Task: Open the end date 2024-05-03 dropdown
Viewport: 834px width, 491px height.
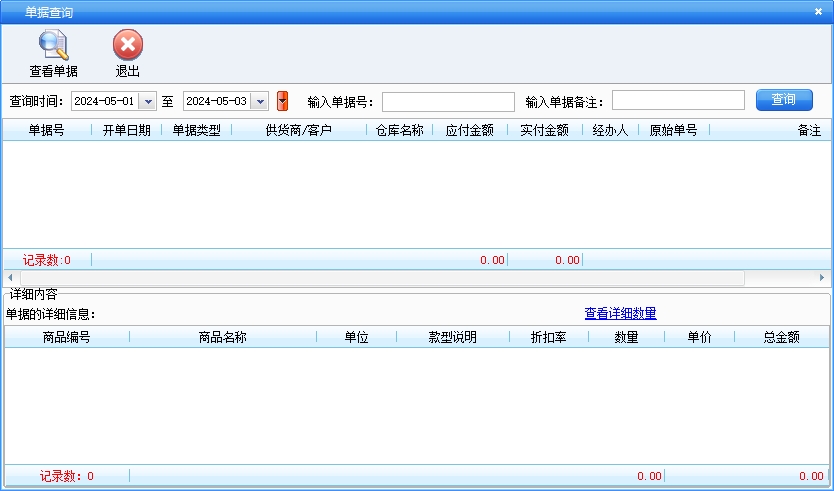Action: (260, 101)
